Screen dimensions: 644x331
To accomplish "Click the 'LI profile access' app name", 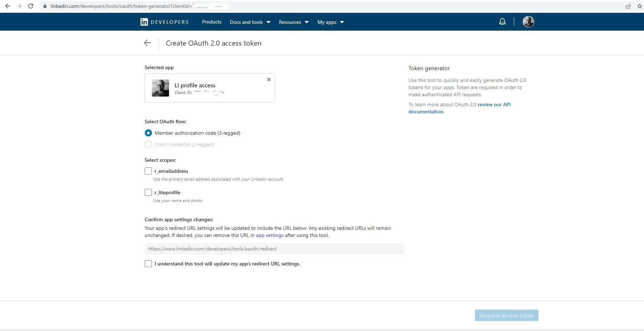I will click(195, 85).
